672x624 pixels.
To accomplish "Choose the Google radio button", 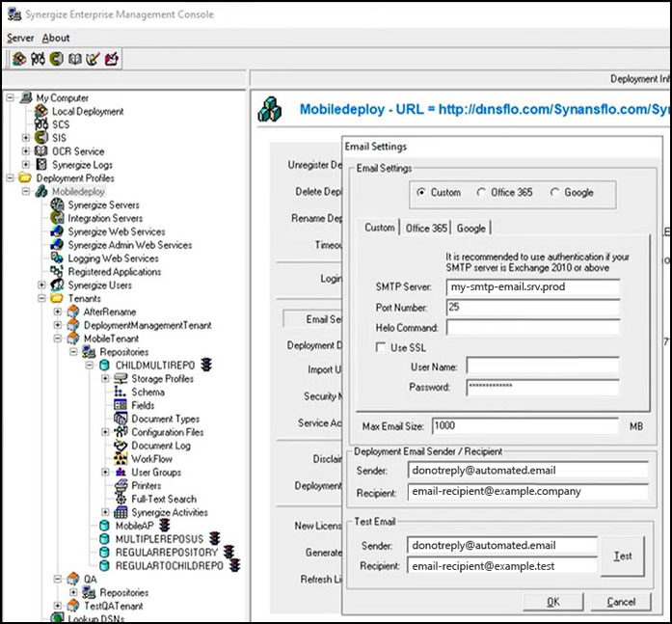I will (x=554, y=193).
